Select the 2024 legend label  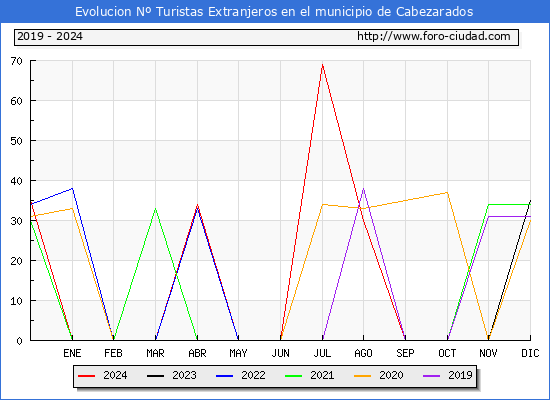coord(115,375)
